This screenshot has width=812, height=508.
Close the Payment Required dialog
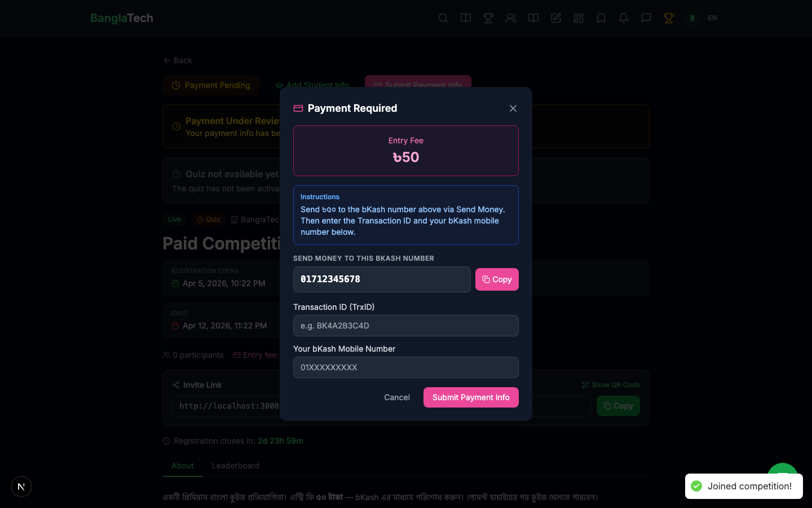click(x=513, y=108)
